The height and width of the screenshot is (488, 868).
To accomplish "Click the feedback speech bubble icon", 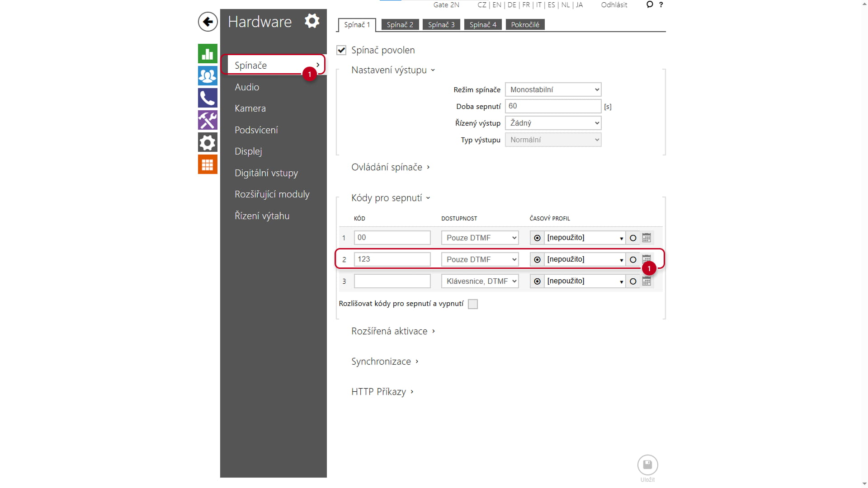I will (650, 5).
